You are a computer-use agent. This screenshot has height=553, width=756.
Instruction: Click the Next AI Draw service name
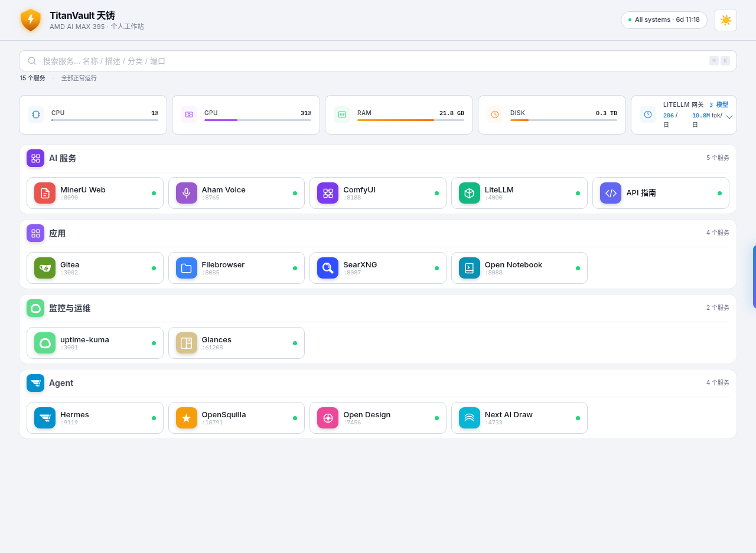[509, 414]
